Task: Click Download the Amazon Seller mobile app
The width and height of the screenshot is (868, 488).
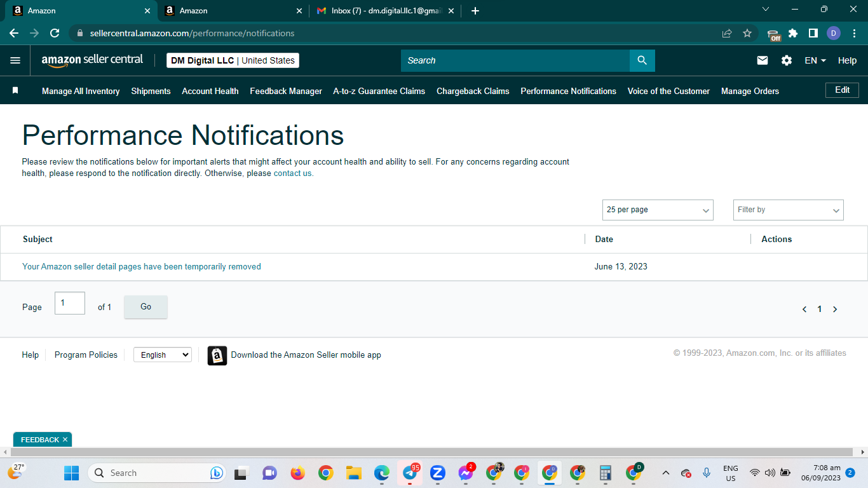Action: (x=306, y=355)
